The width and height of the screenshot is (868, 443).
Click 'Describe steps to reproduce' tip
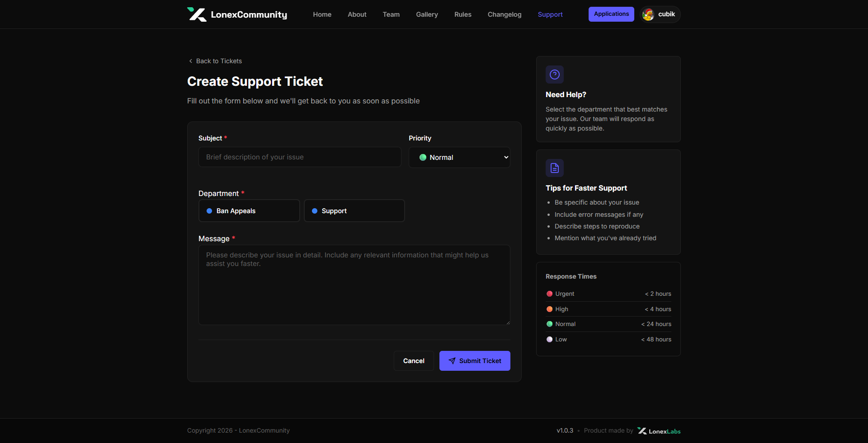pyautogui.click(x=597, y=226)
